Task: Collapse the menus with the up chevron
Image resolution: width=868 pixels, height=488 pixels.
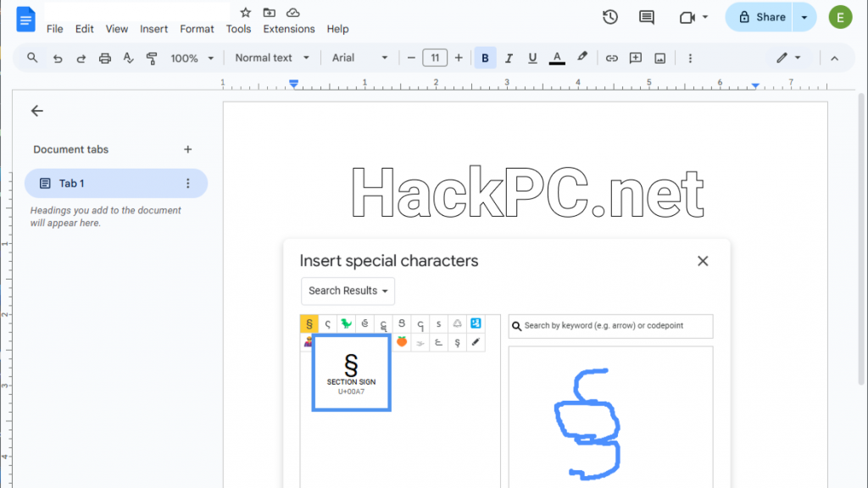Action: click(834, 58)
